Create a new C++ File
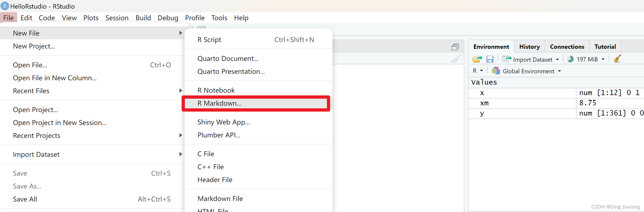The width and height of the screenshot is (644, 212). point(259,167)
